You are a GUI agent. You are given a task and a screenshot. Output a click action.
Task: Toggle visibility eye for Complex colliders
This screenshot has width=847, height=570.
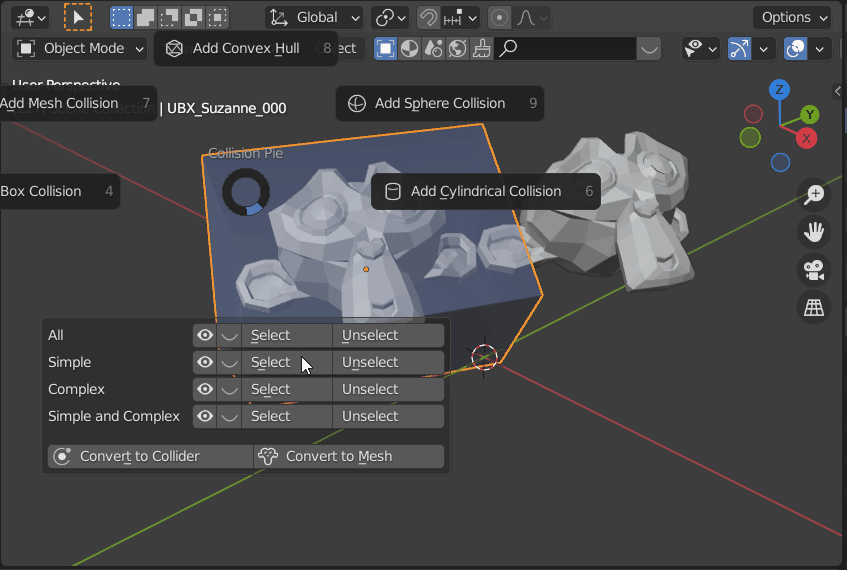(205, 389)
